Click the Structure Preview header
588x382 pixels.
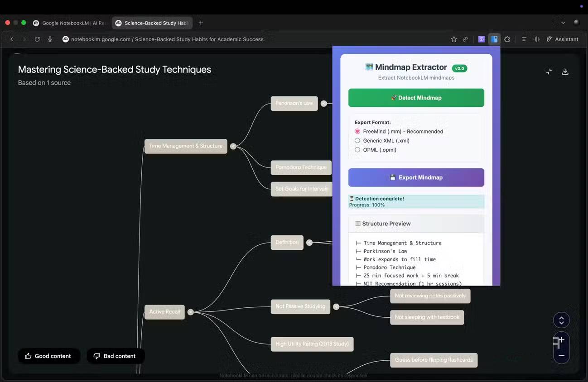pyautogui.click(x=416, y=224)
